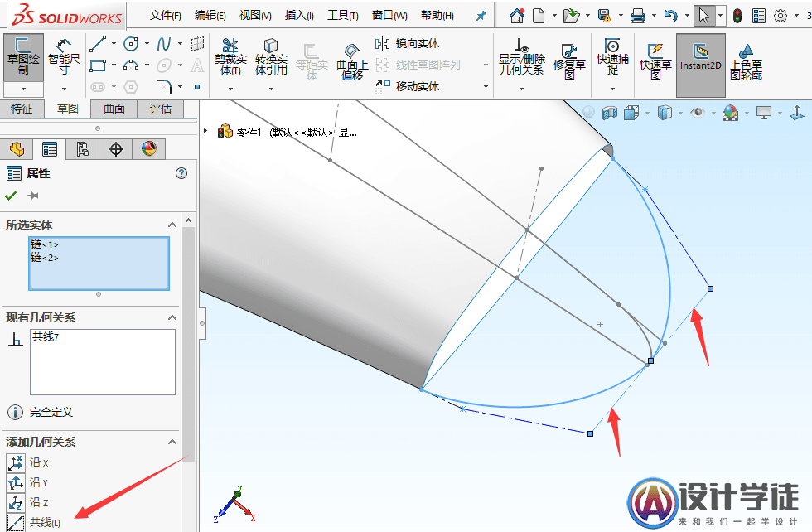Select existing relation 共线7
The height and width of the screenshot is (532, 812).
46,336
